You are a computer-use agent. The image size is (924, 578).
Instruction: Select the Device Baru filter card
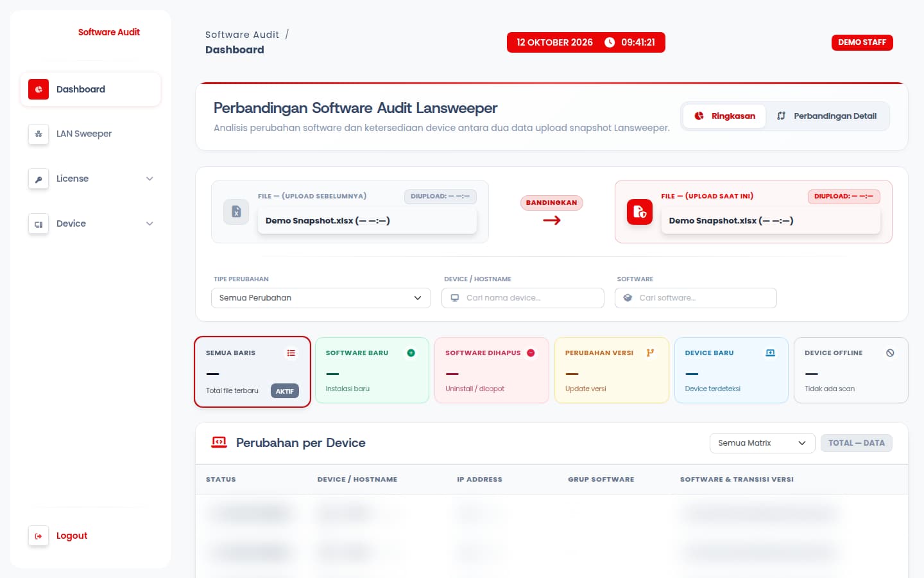732,371
